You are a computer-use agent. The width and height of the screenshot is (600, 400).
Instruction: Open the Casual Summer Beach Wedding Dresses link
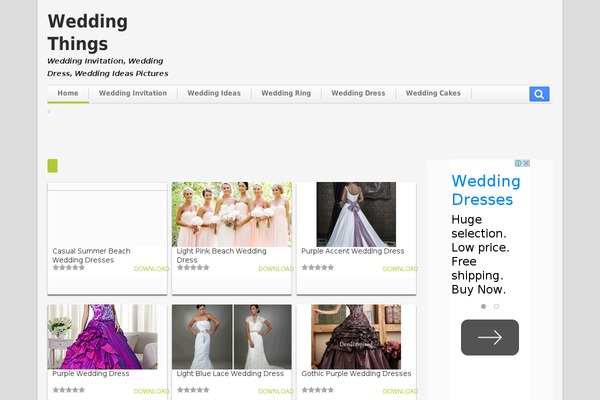pyautogui.click(x=91, y=255)
